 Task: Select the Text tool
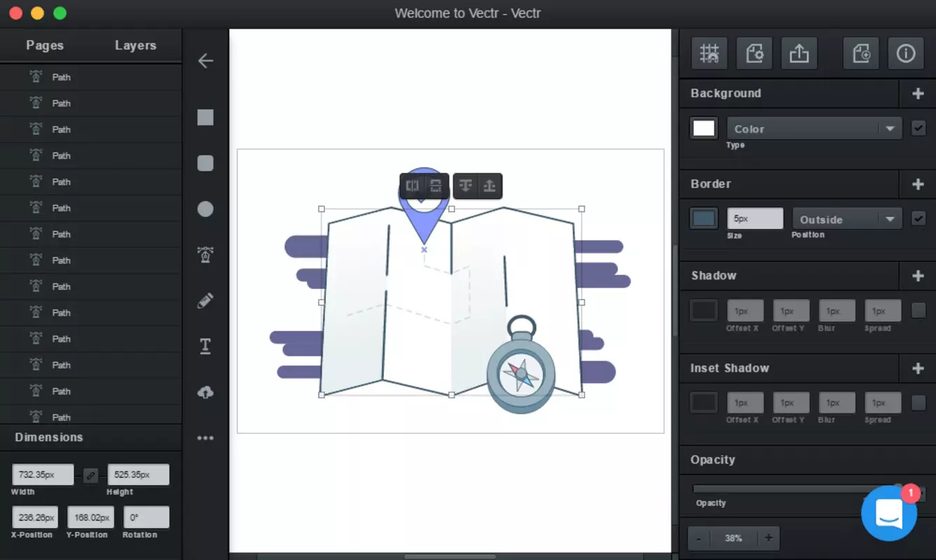(x=205, y=346)
